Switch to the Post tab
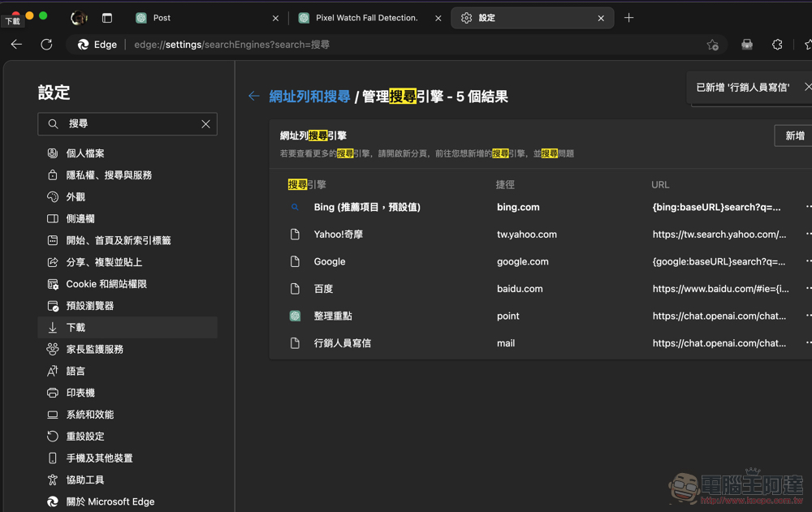Viewport: 812px width, 512px height. coord(207,18)
